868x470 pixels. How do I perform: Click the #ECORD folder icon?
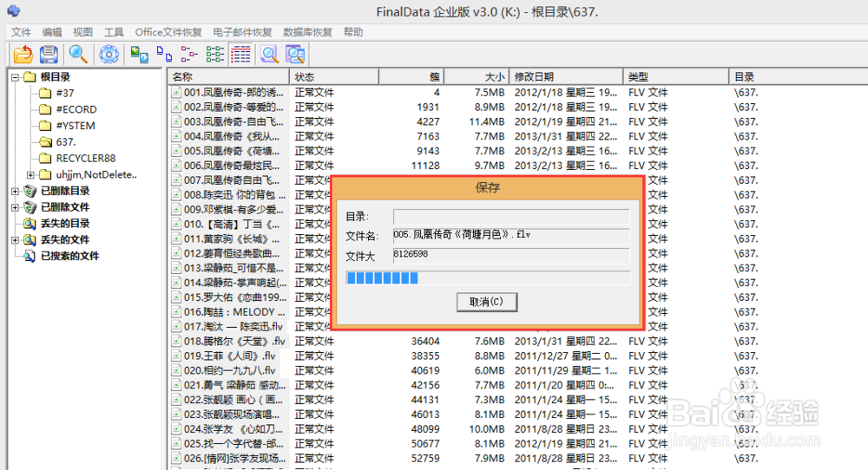pos(45,109)
